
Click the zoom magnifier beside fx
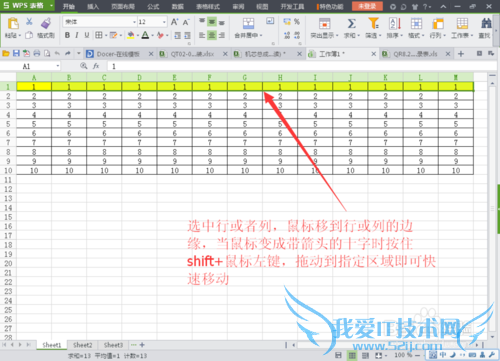click(84, 66)
